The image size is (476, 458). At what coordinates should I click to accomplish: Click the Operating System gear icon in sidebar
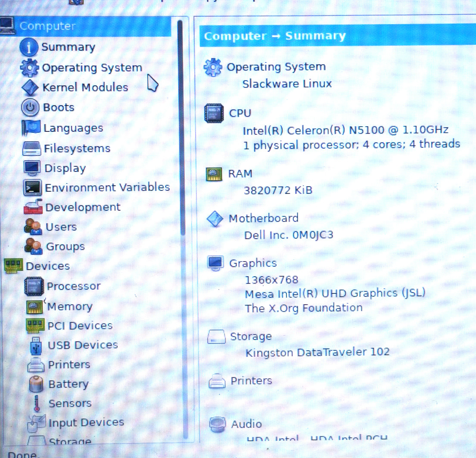[29, 67]
